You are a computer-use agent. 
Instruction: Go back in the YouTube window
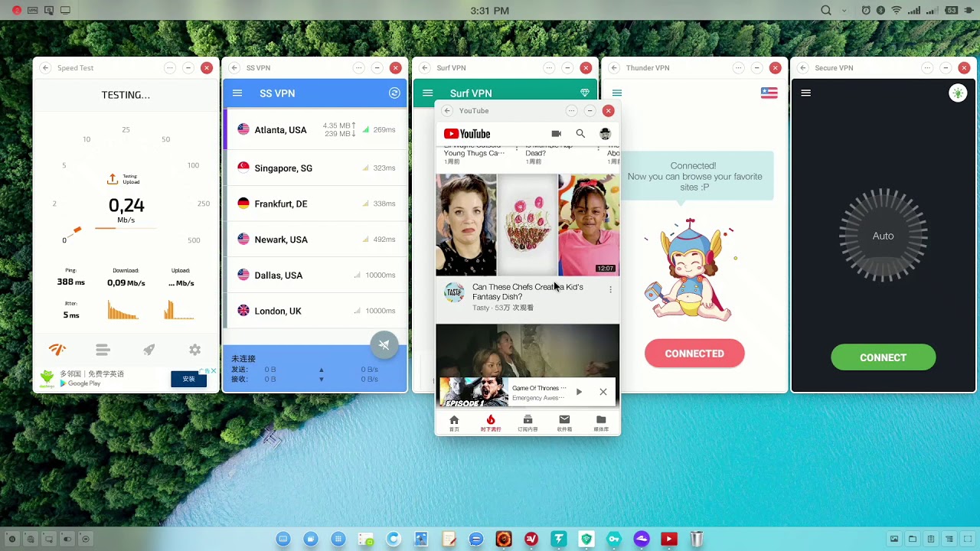447,111
